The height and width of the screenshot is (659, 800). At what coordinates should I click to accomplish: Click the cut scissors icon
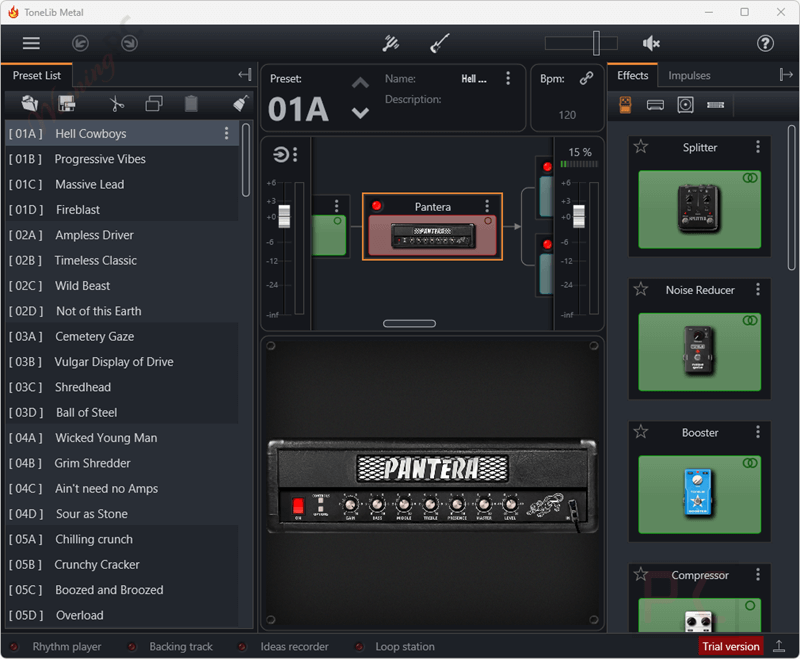coord(117,104)
